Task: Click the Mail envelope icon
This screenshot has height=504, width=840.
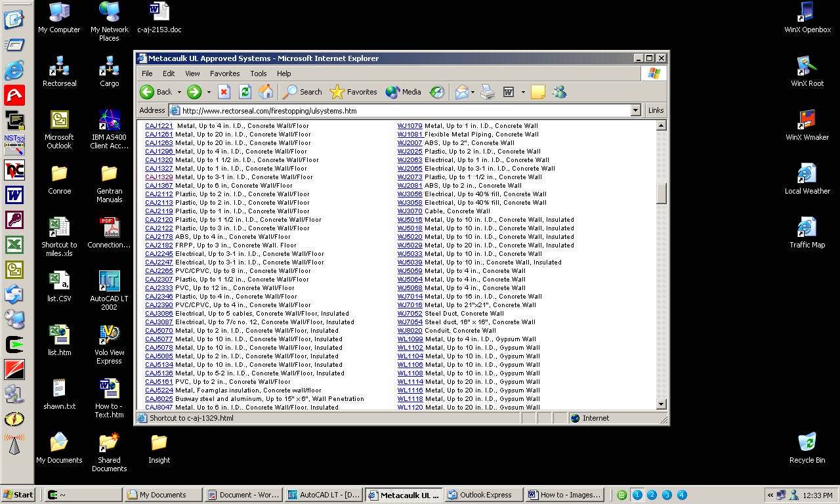Action: 461,92
